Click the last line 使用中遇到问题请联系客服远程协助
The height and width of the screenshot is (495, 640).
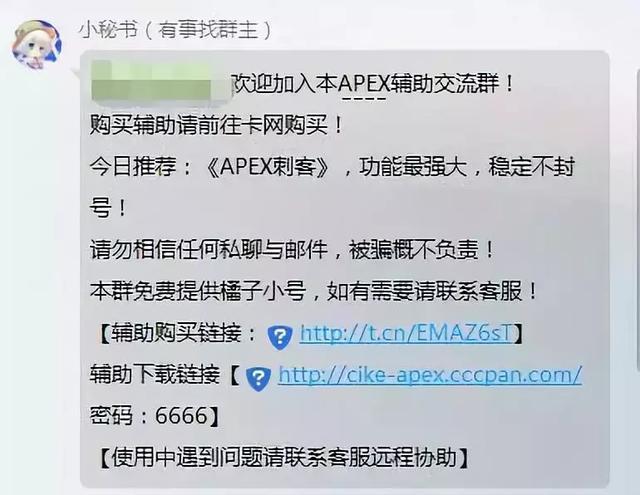tap(284, 458)
